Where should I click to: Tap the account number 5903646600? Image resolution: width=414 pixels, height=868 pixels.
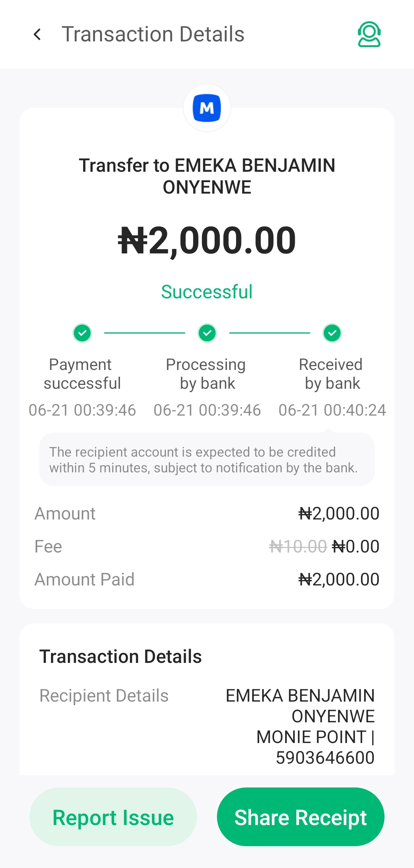coord(325,758)
